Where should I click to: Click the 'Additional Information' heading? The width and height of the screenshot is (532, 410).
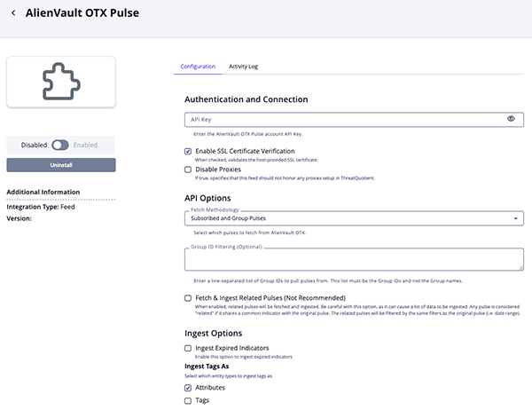point(43,192)
